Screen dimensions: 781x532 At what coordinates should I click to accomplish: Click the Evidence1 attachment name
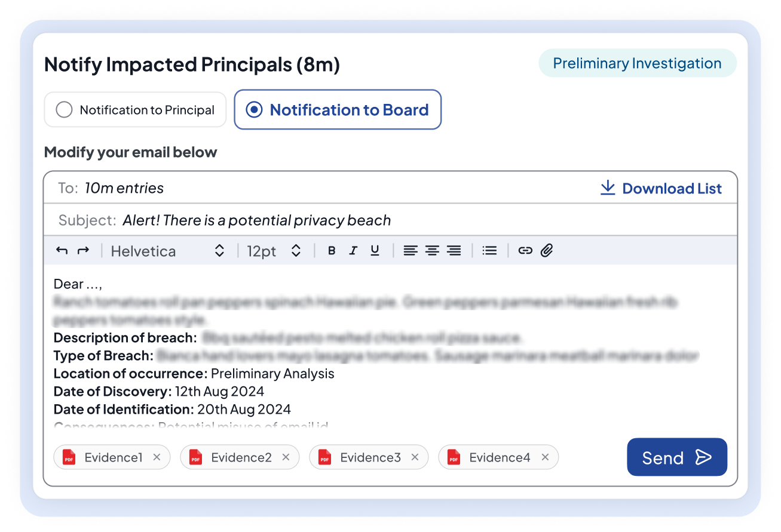[x=114, y=457]
